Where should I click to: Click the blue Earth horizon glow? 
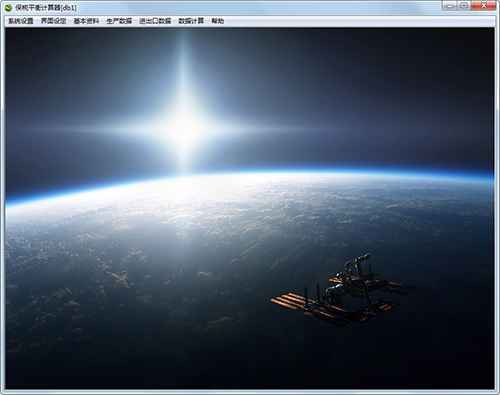pyautogui.click(x=250, y=175)
